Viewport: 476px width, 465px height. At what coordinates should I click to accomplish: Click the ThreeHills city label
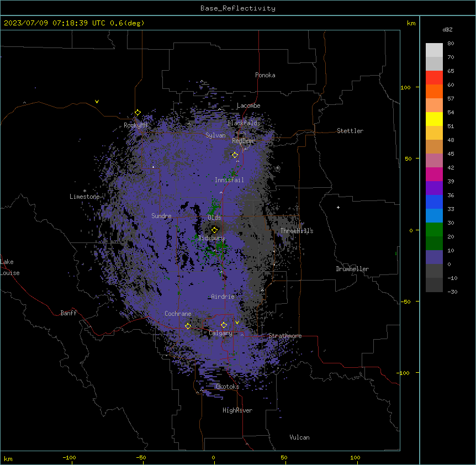click(x=297, y=231)
